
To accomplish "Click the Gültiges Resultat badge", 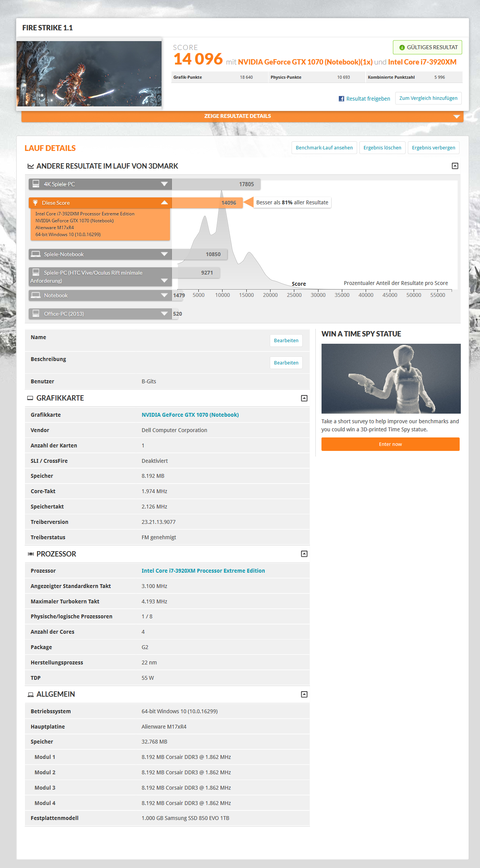I will click(427, 48).
